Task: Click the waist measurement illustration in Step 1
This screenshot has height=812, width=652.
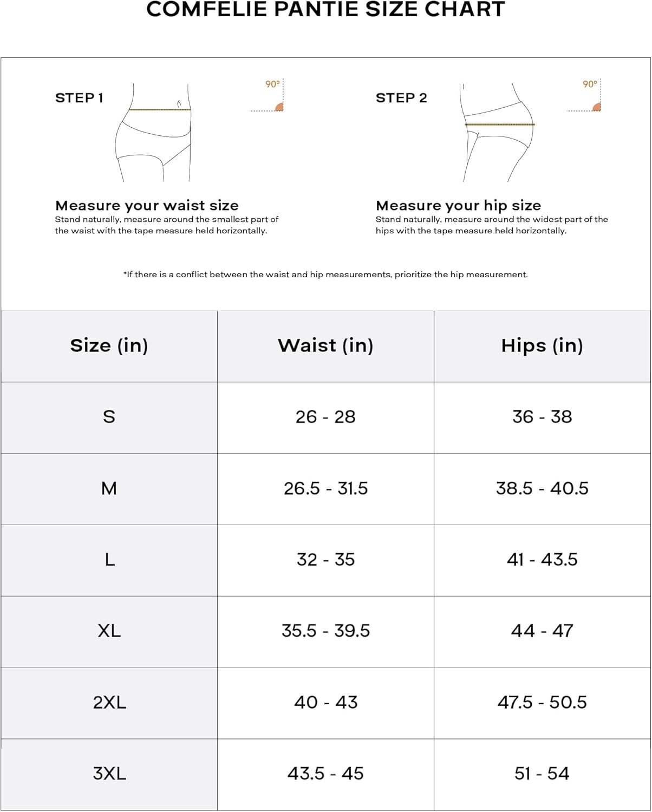Action: pyautogui.click(x=153, y=133)
